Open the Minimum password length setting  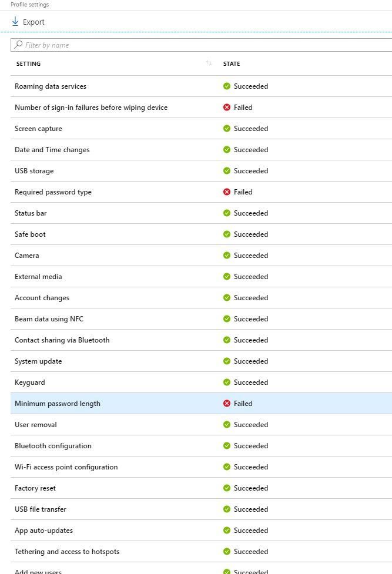[56, 404]
